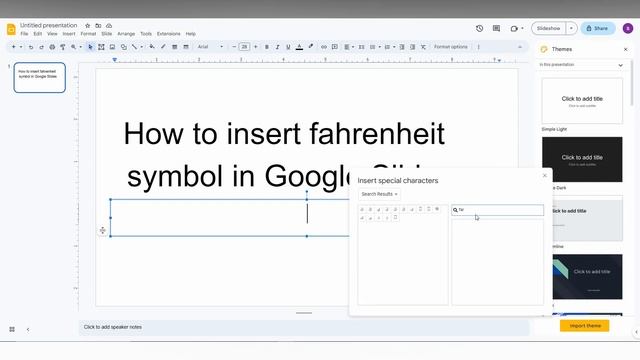Open the More toolbar options menu
The image size is (640, 360).
coord(478,47)
